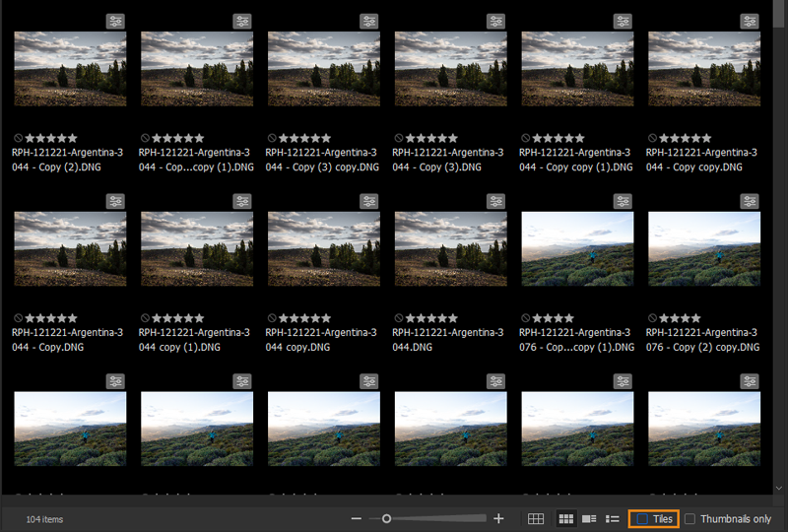Click settings badge on 044 - Copy (3) copy.DNG
Viewport: 788px width, 532px height.
coord(369,22)
